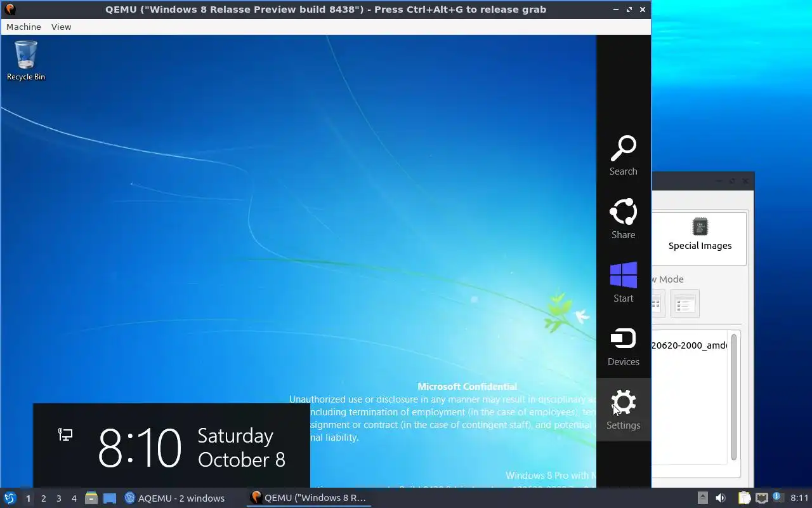Activate AQEMU - 2 windows taskbar entry
812x508 pixels.
(174, 498)
